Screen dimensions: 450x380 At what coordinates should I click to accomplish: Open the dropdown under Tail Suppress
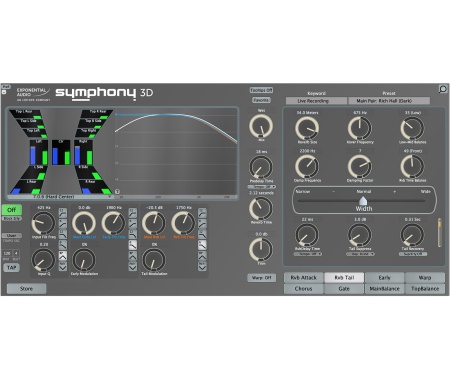pos(360,254)
